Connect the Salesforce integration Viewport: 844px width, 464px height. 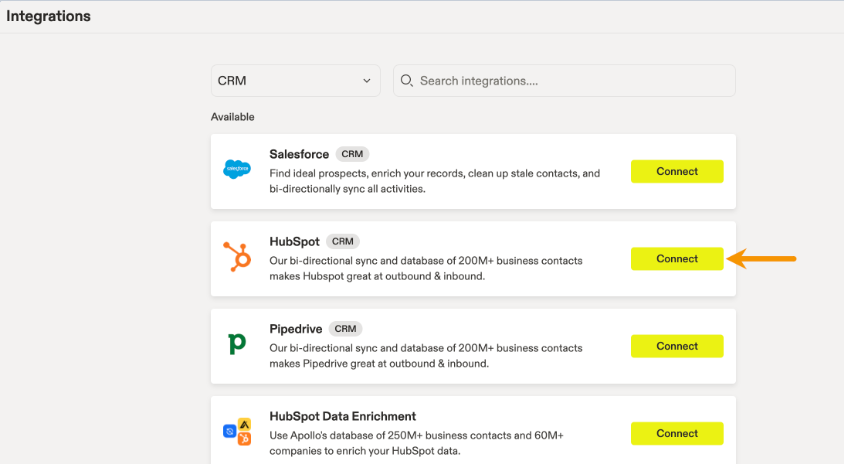(677, 171)
